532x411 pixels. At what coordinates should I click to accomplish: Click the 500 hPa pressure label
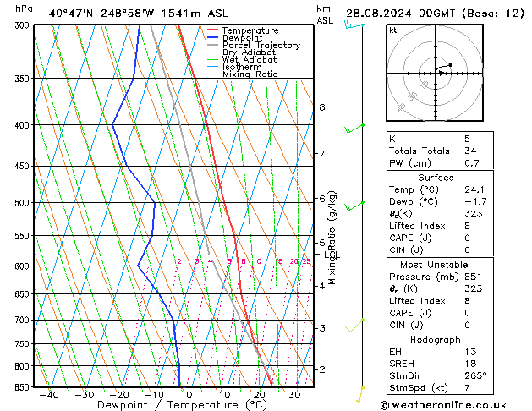[24, 203]
